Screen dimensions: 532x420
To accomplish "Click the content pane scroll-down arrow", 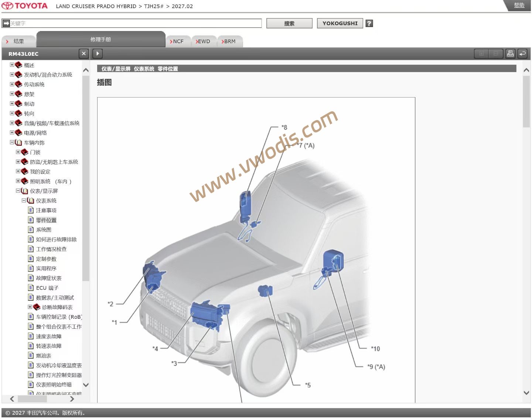I will point(526,393).
